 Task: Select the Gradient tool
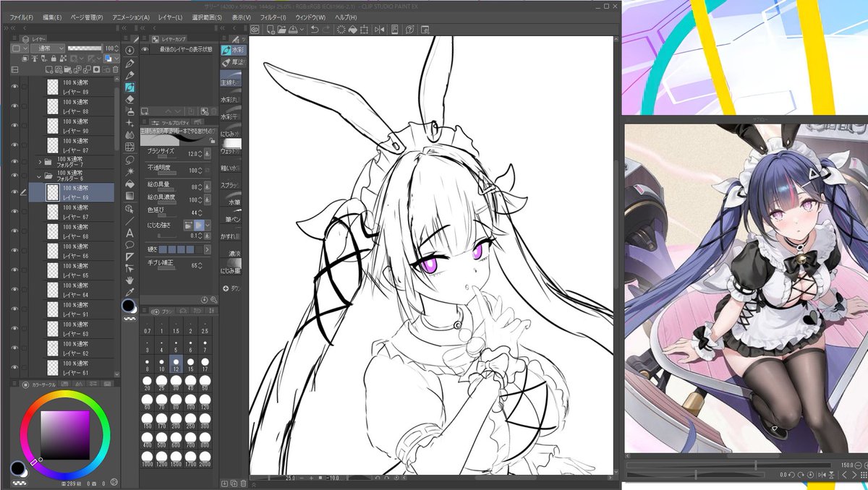pyautogui.click(x=130, y=196)
